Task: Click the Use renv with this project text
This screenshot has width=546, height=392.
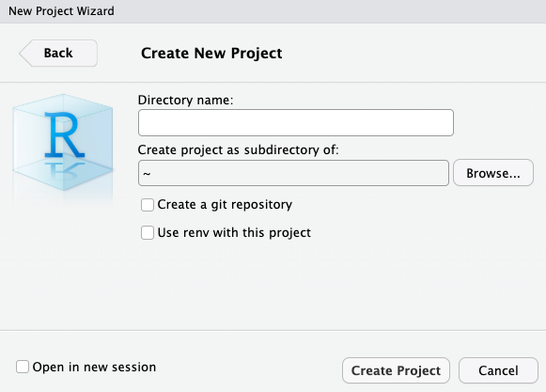Action: click(234, 232)
